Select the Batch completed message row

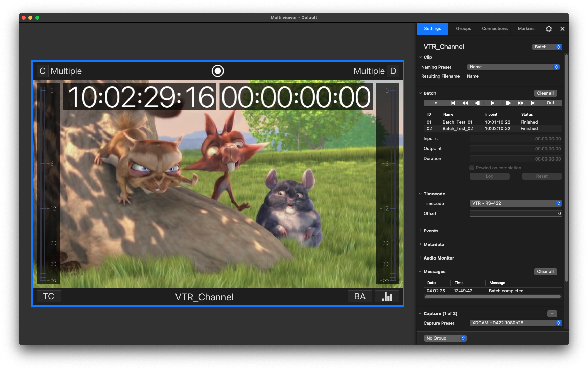[493, 291]
